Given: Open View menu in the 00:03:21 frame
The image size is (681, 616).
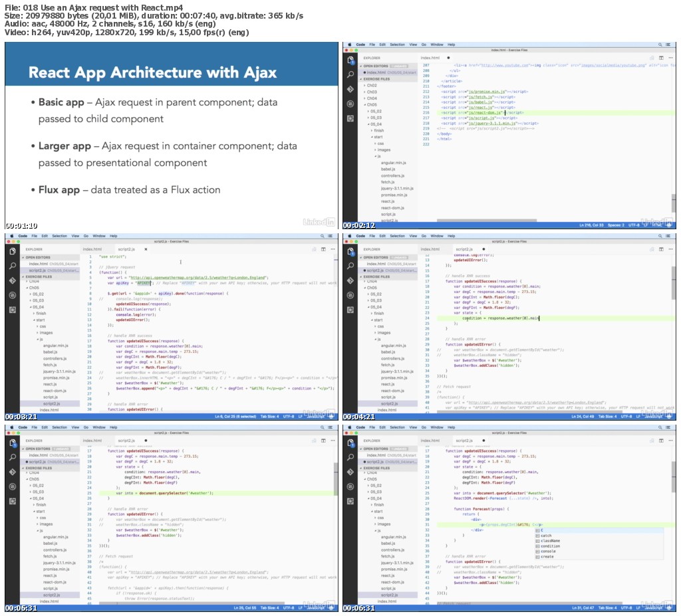Looking at the screenshot, I should tap(75, 236).
